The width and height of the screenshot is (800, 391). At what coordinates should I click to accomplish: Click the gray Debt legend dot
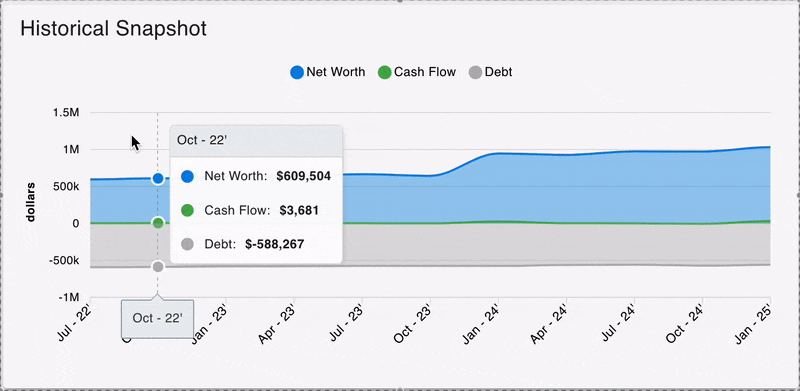(475, 72)
